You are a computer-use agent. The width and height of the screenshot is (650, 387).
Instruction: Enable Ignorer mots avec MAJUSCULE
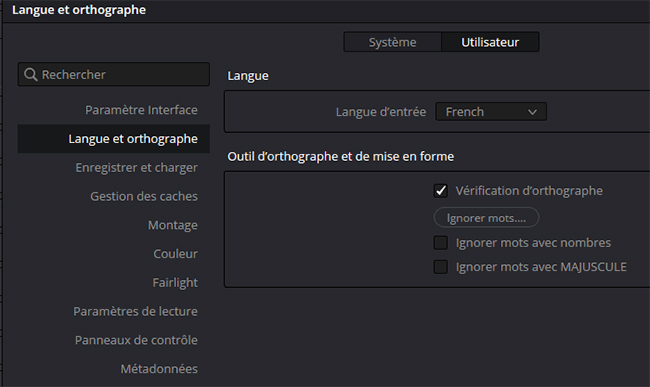(441, 267)
